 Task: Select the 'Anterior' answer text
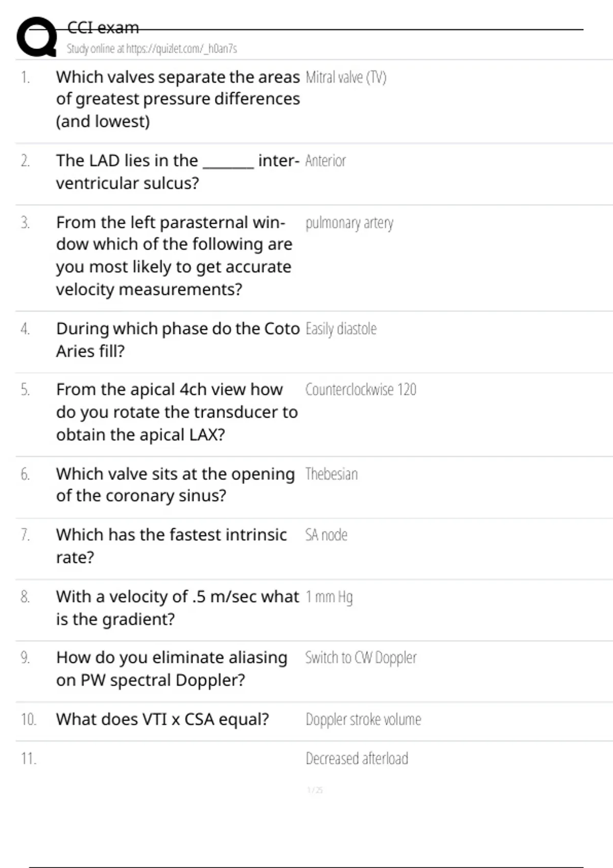[325, 161]
